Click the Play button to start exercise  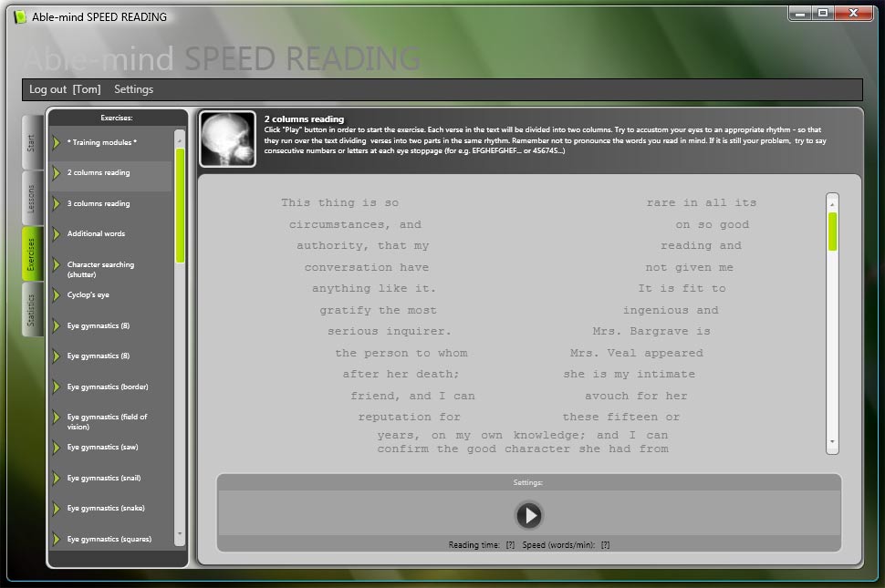tap(528, 515)
